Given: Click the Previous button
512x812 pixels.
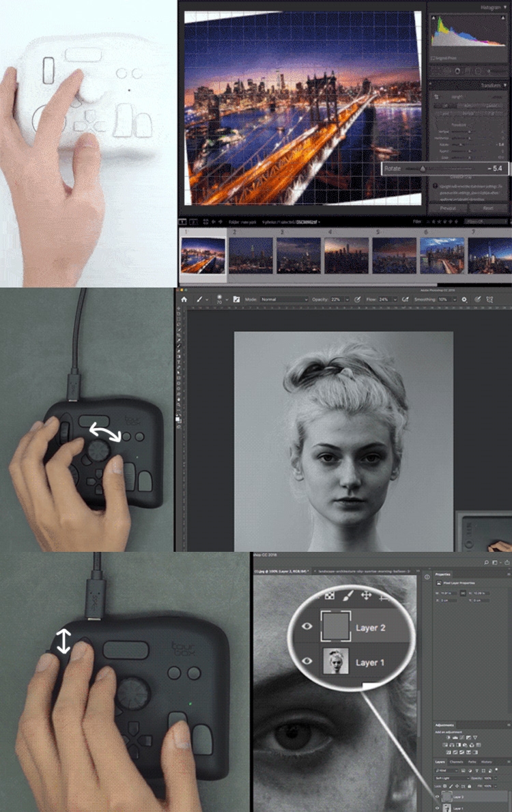Looking at the screenshot, I should tap(448, 208).
